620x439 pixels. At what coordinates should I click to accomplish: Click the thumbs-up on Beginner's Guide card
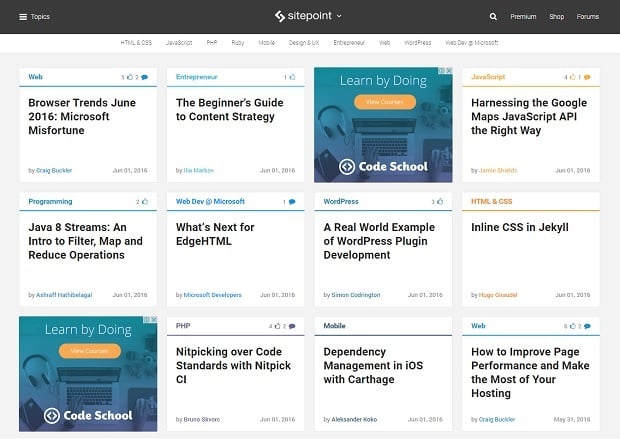pyautogui.click(x=292, y=77)
